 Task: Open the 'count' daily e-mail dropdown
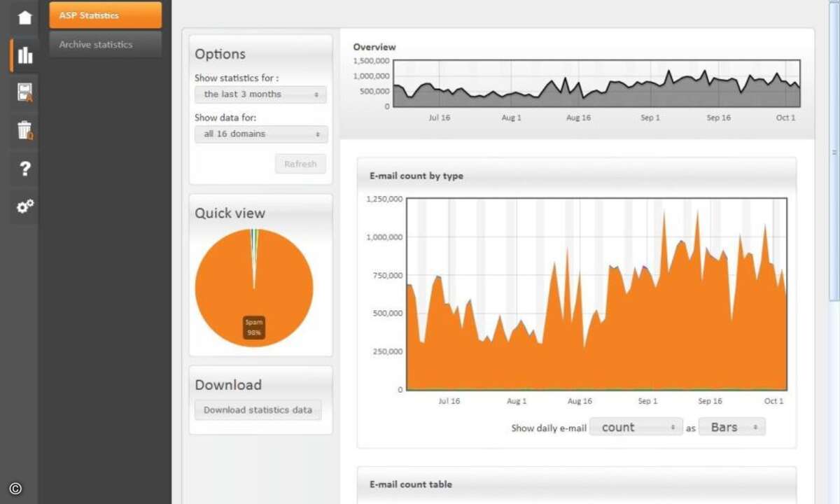pos(636,427)
